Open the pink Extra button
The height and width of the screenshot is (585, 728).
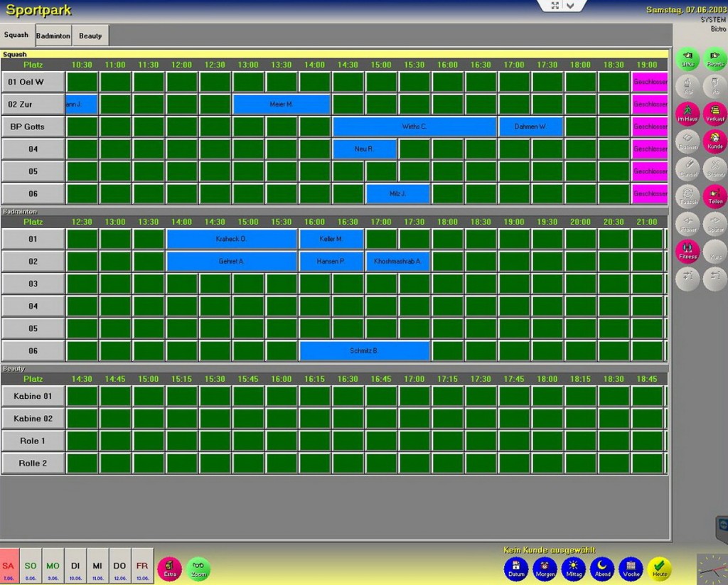pyautogui.click(x=169, y=569)
